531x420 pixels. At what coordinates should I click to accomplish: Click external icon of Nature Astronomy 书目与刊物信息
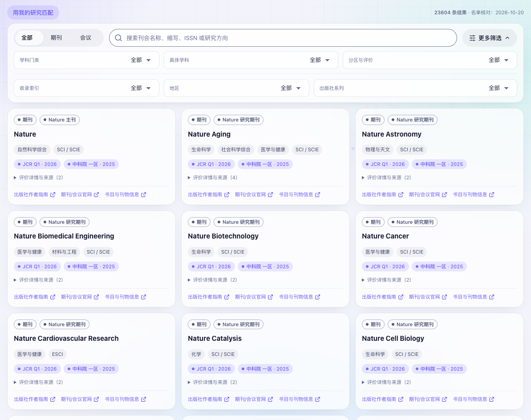(492, 194)
